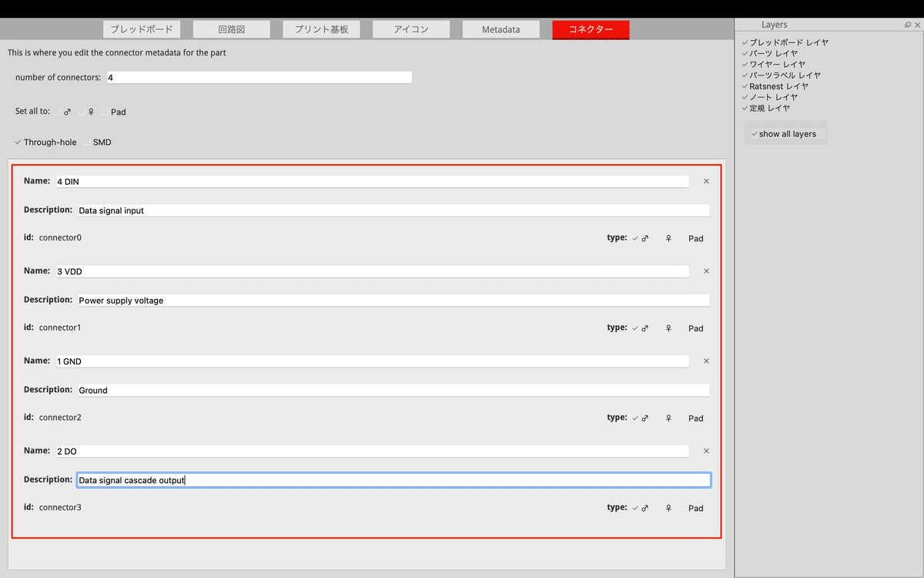Click the connector3 id text
This screenshot has width=924, height=578.
(x=60, y=507)
